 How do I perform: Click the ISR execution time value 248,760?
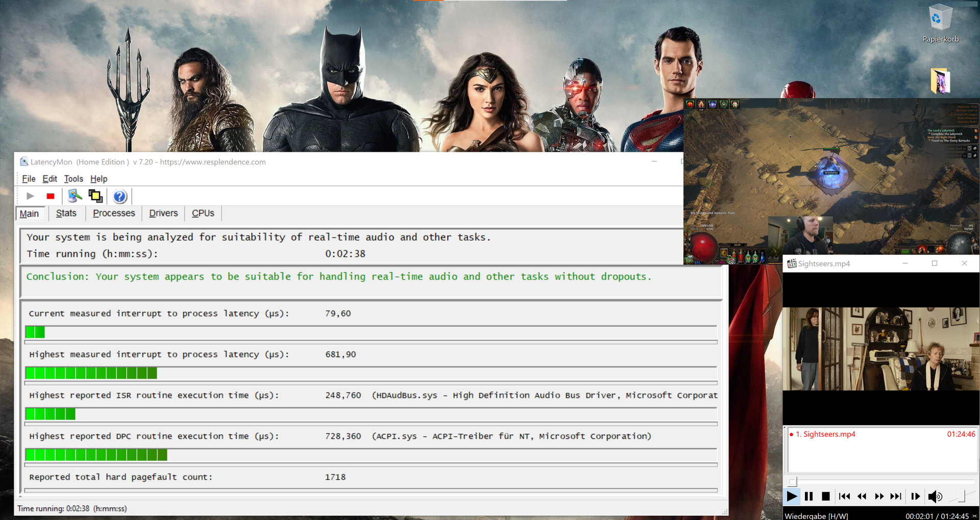(343, 395)
